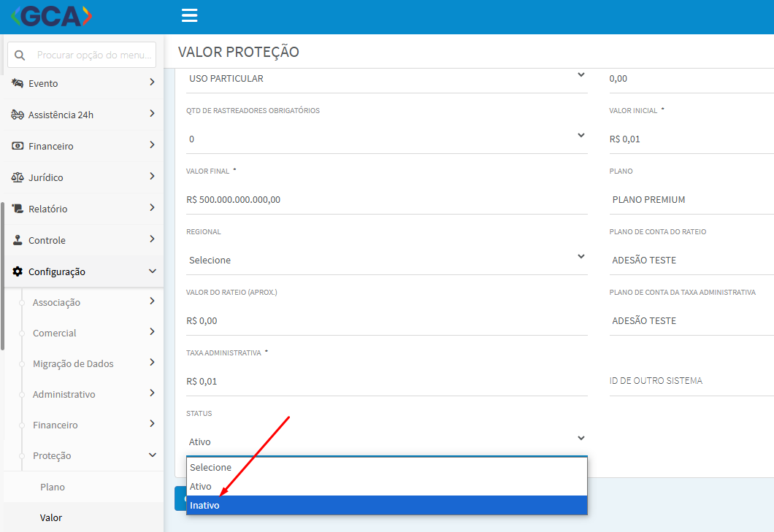
Task: Open the Configuração menu item
Action: click(84, 271)
